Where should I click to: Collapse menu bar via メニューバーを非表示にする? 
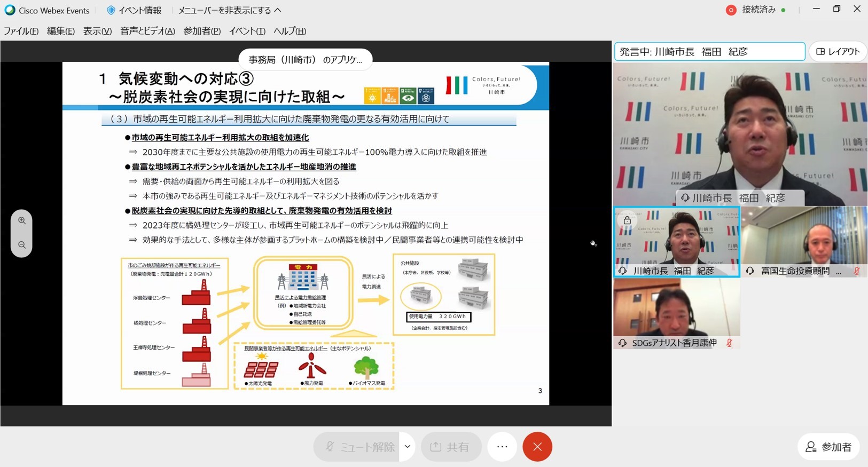(x=230, y=10)
